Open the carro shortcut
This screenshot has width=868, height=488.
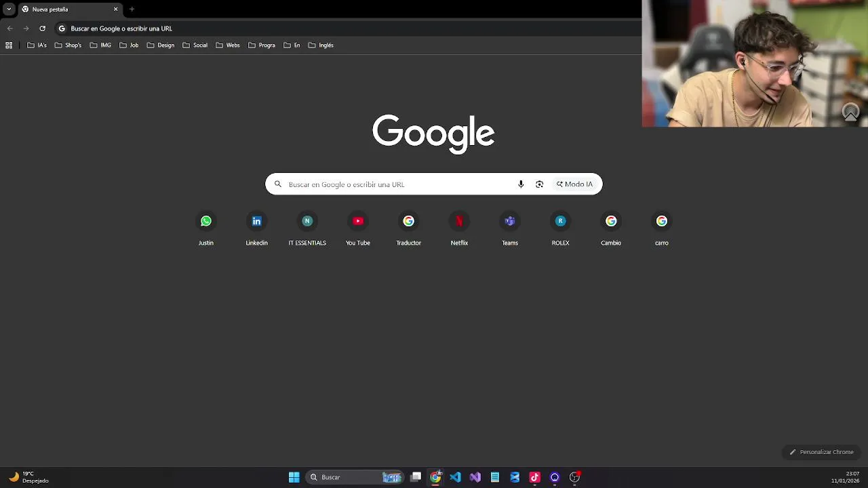662,228
